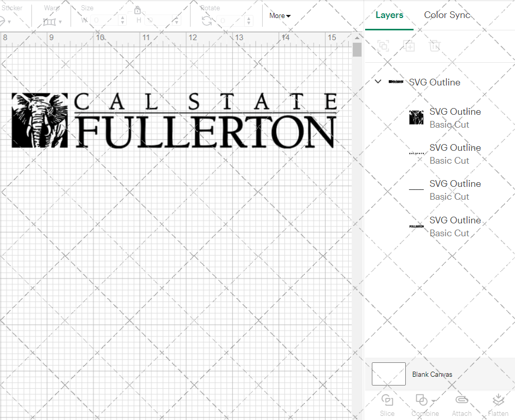Click the Blank Canvas label
The image size is (515, 420).
432,374
